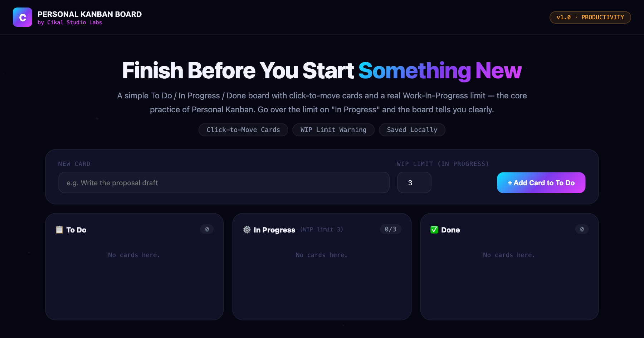Open the 'by Cikal Studio Labs' link
Viewport: 644px width, 338px height.
(x=70, y=23)
